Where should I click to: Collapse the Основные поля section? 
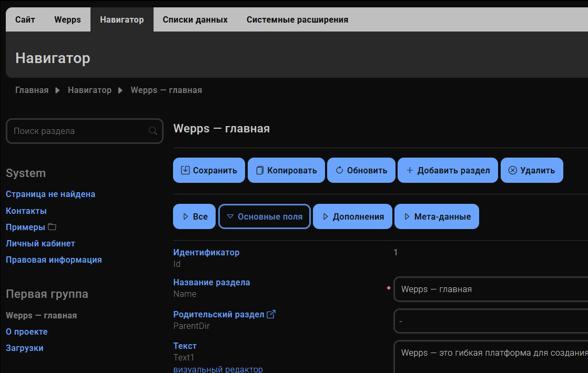click(x=264, y=216)
